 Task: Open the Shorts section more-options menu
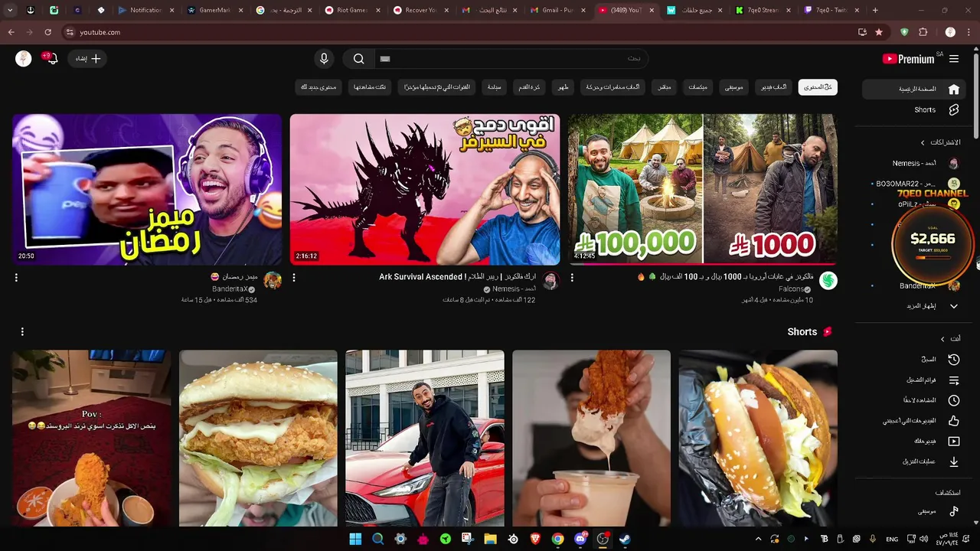point(22,331)
